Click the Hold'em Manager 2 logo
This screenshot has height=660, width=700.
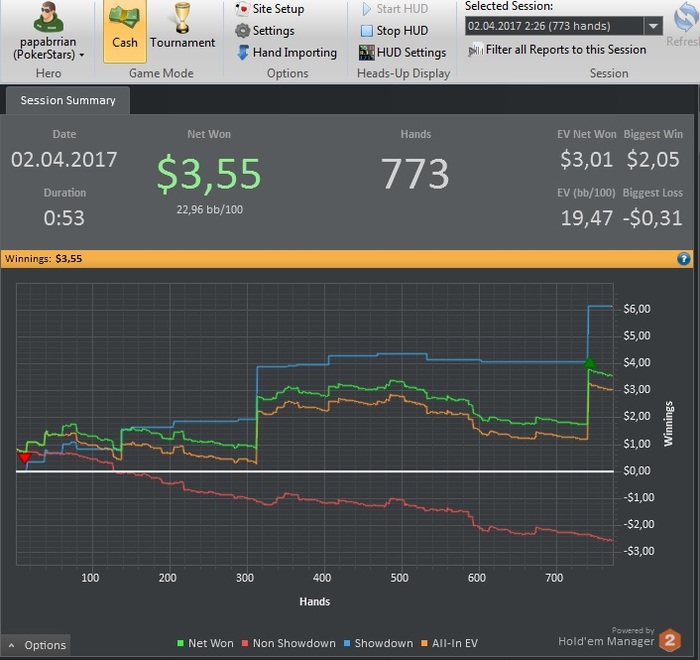[670, 639]
